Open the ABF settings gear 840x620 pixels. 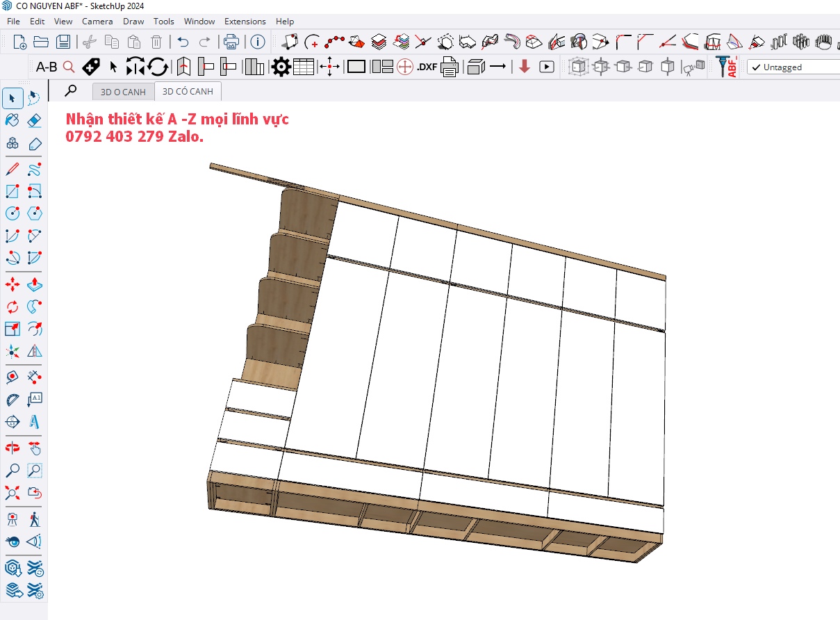(x=281, y=67)
